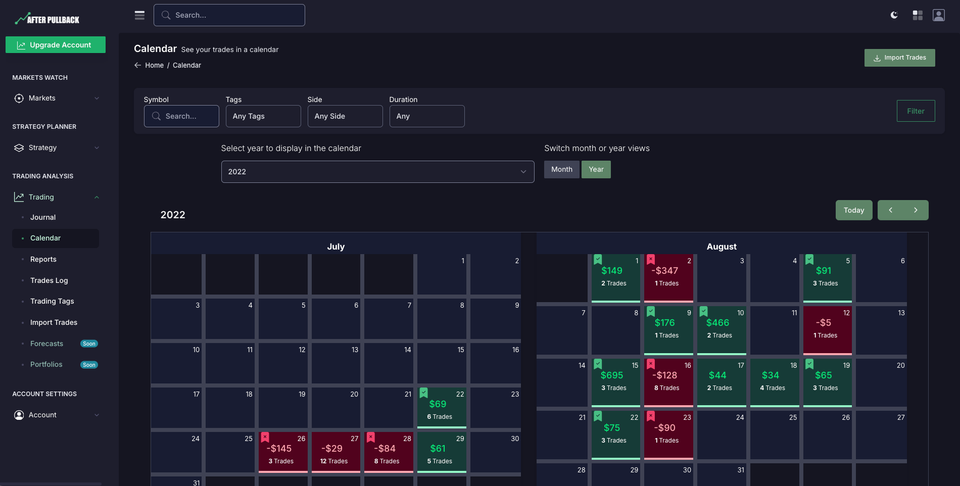The height and width of the screenshot is (486, 960).
Task: Click the back arrow beside Home
Action: tap(138, 65)
